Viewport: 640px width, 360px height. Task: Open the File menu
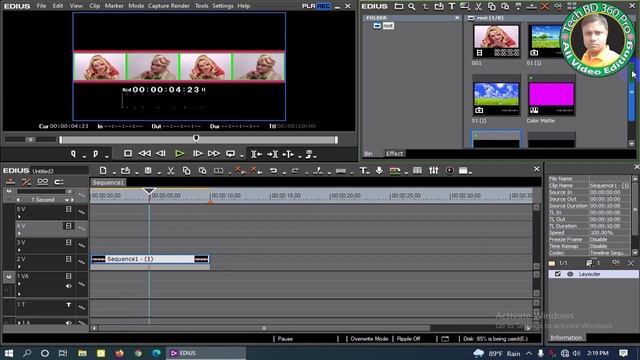click(41, 6)
